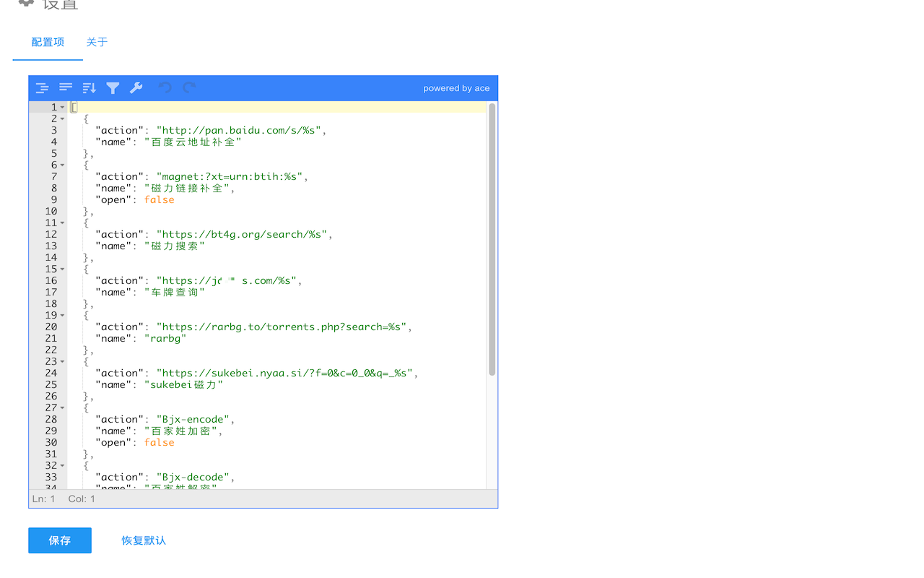This screenshot has height=578, width=924.
Task: Click the "车牌查询" name value
Action: point(175,293)
